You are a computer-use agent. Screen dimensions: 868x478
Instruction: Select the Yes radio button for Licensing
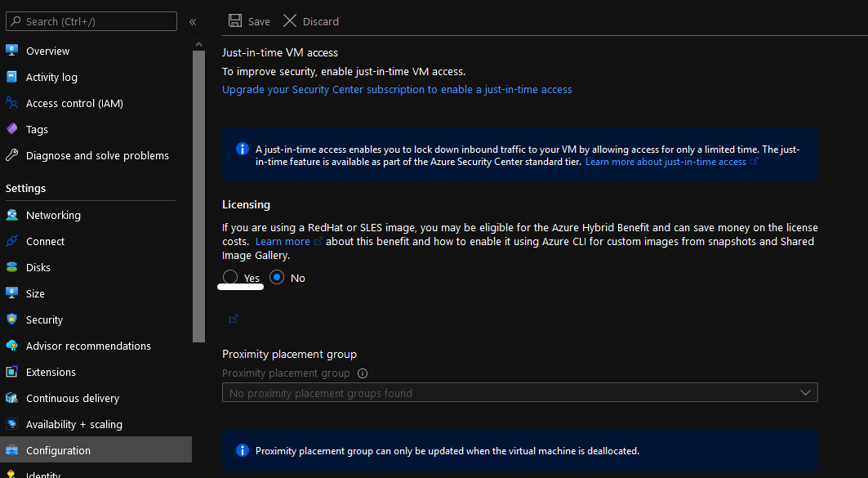click(x=230, y=277)
